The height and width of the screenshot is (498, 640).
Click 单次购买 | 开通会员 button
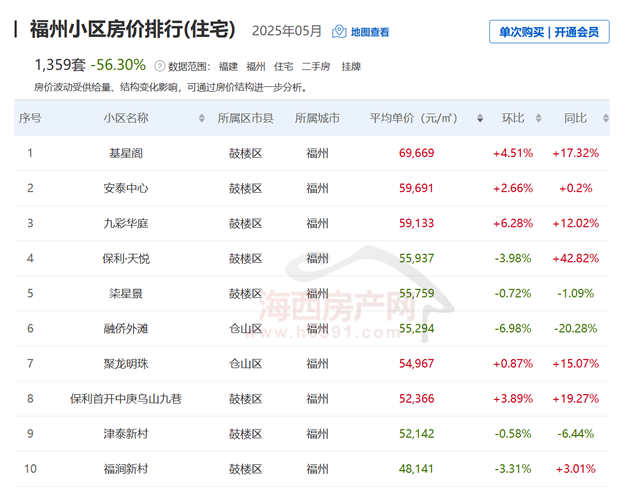click(x=549, y=31)
